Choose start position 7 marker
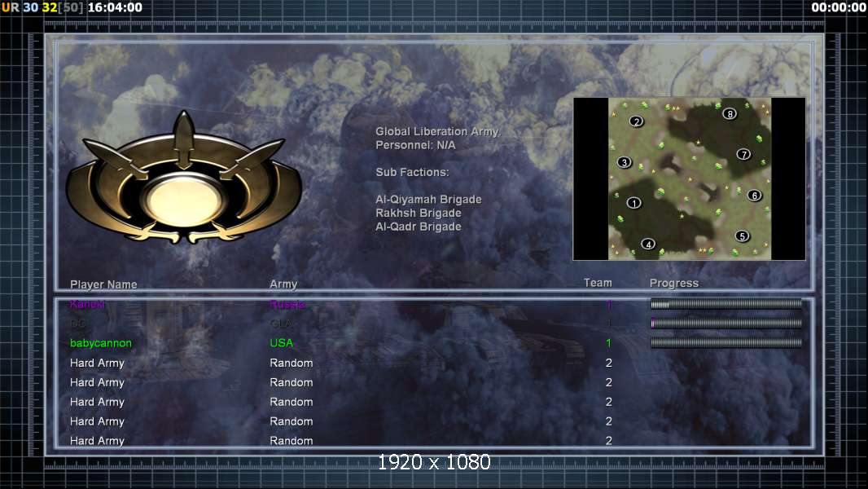Image resolution: width=868 pixels, height=489 pixels. [x=743, y=154]
